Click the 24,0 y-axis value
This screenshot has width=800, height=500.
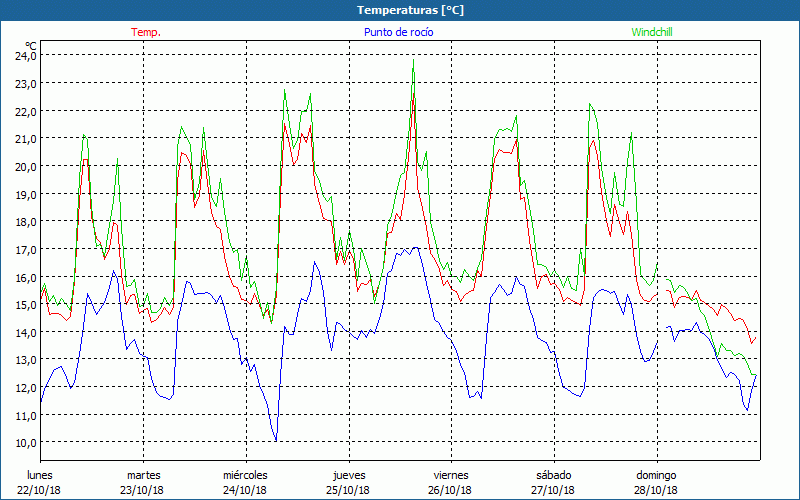(26, 55)
